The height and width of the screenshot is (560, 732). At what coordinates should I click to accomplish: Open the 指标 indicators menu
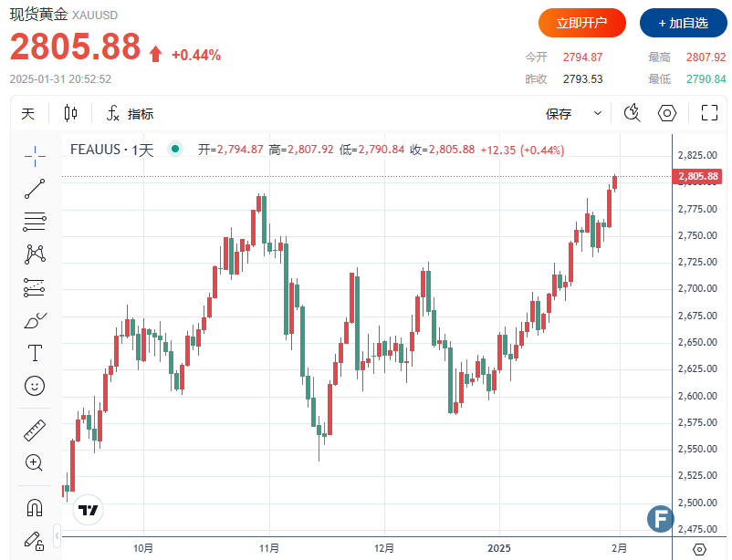[130, 114]
